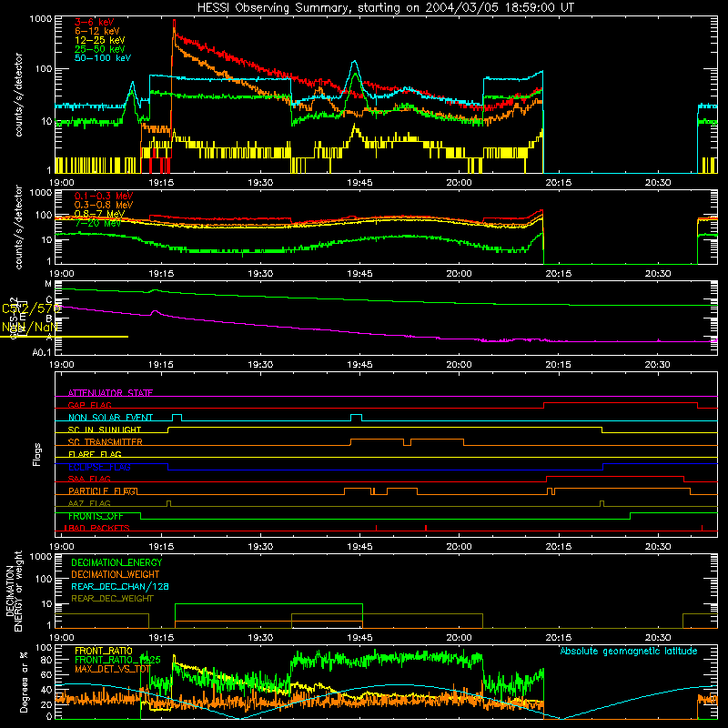Screen dimensions: 728x728
Task: Click the FLARE_FLAG label
Action: tap(95, 454)
